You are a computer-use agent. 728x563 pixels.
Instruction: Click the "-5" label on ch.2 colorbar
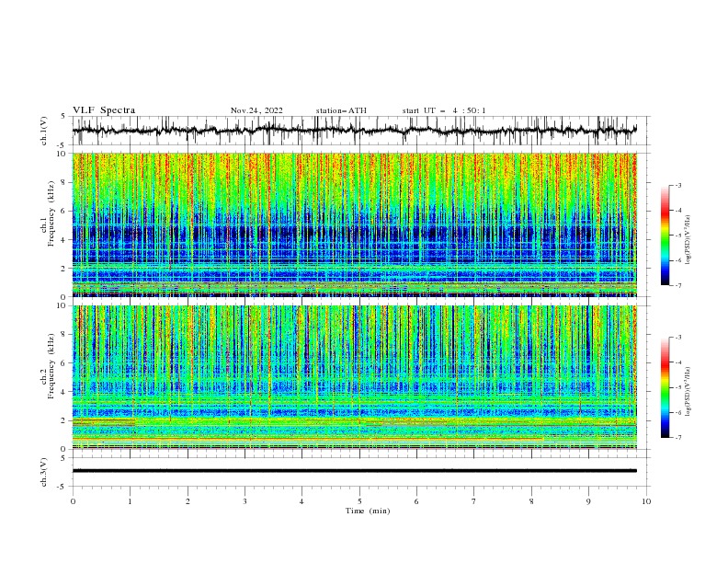(678, 387)
